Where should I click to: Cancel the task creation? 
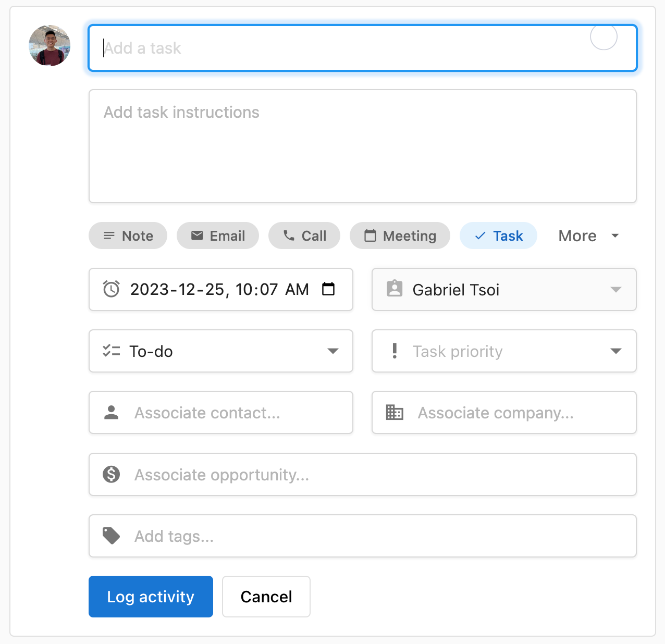[x=266, y=596]
